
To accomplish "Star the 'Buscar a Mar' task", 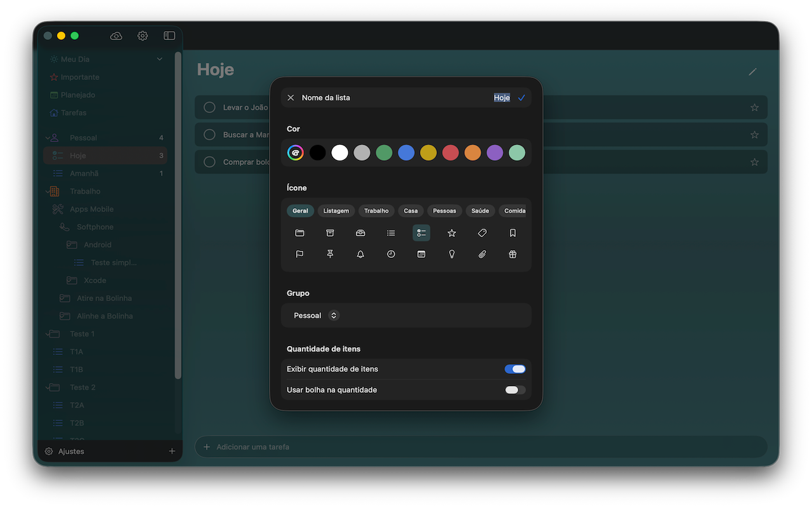I will point(754,135).
